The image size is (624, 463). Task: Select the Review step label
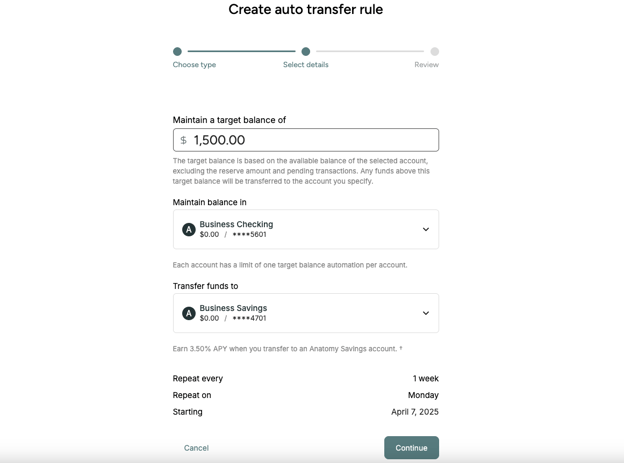pos(426,65)
